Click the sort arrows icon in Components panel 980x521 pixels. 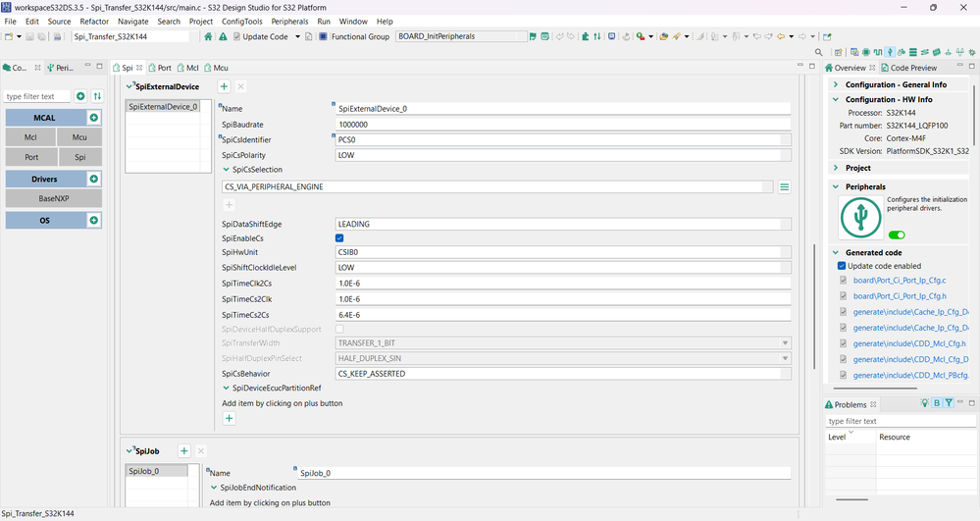(97, 96)
